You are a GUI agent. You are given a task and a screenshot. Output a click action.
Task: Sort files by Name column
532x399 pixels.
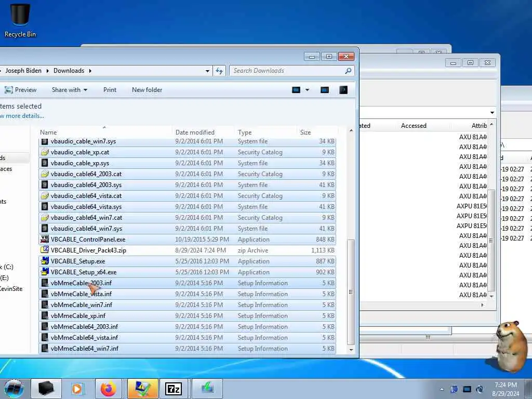click(x=105, y=132)
